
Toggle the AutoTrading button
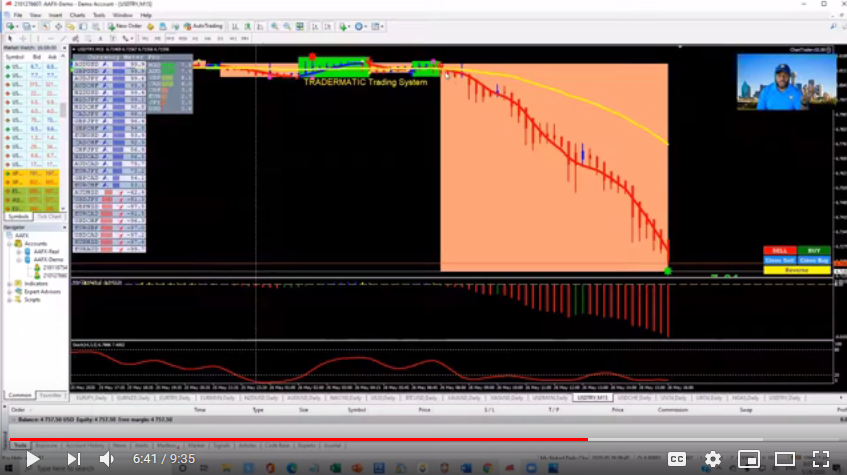tap(203, 26)
